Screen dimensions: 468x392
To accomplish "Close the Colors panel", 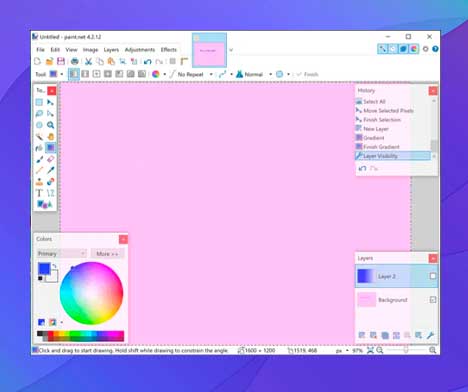I will (123, 239).
